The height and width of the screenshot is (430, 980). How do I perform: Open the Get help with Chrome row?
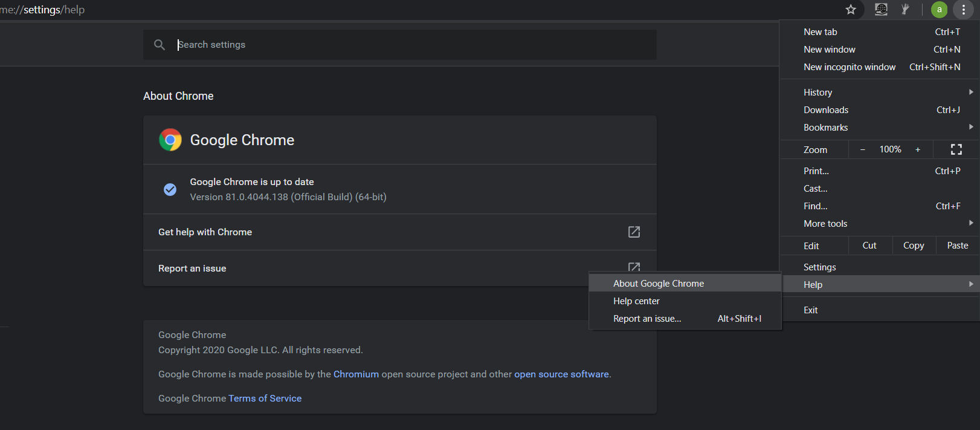click(x=400, y=232)
